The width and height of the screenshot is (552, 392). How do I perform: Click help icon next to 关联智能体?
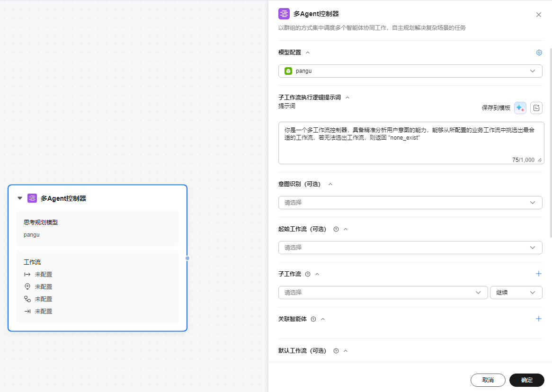(313, 319)
